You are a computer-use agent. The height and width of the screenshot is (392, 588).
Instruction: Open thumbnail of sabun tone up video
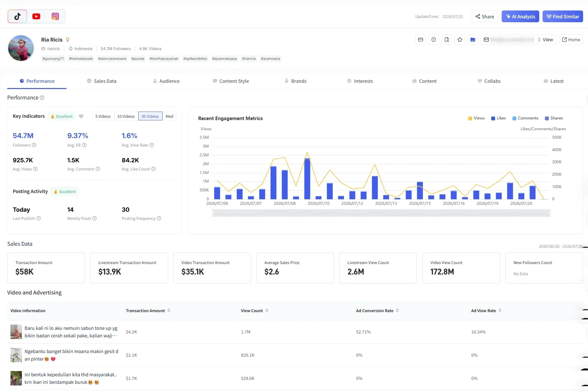tap(16, 332)
